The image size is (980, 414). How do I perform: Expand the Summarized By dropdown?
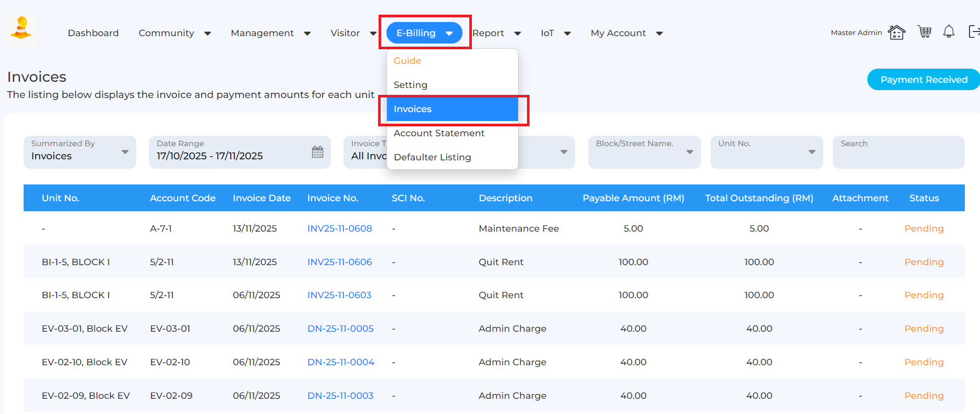point(80,152)
